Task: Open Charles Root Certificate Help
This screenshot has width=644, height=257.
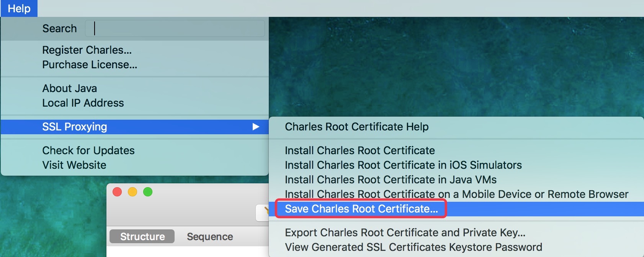Action: coord(356,127)
